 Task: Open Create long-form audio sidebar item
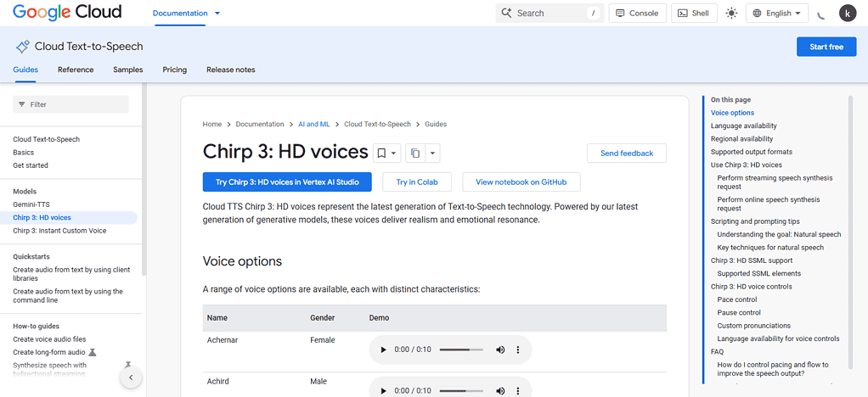pos(49,352)
